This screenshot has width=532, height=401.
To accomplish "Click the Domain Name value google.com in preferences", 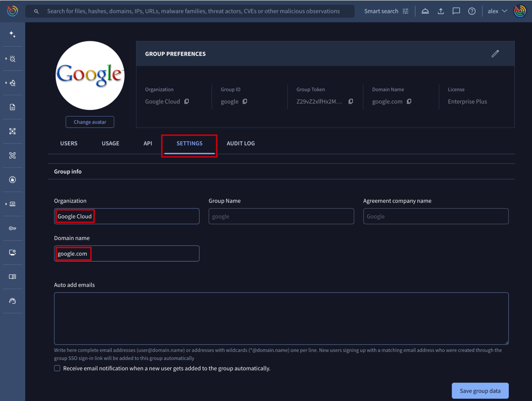I will coord(387,102).
